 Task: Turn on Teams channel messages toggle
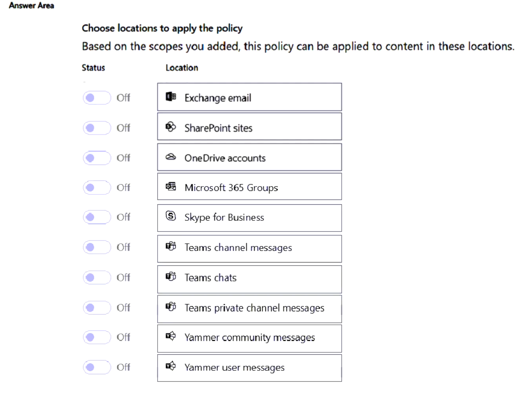pyautogui.click(x=97, y=247)
